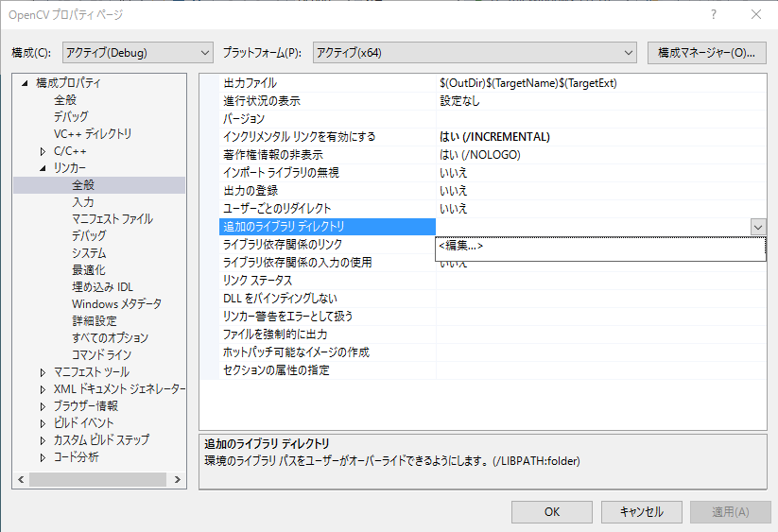Click the インクリメンタル リンクを有効にする value
This screenshot has height=532, width=778.
point(494,137)
